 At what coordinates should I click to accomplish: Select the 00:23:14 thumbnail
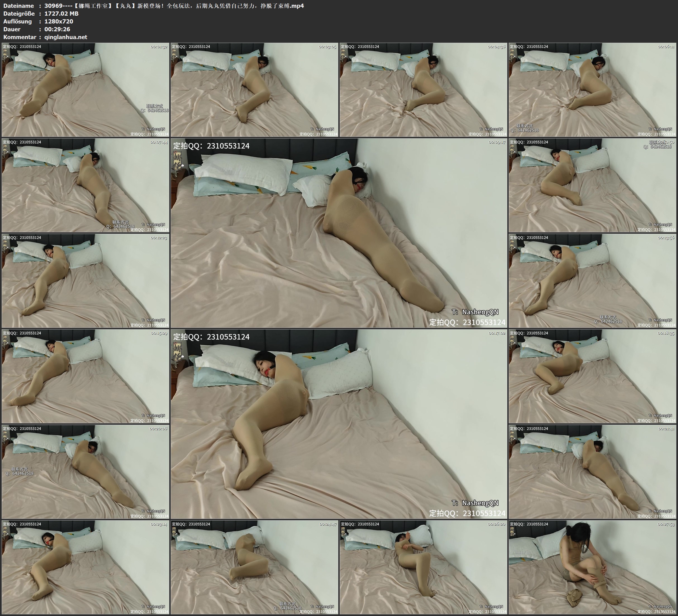click(x=85, y=567)
